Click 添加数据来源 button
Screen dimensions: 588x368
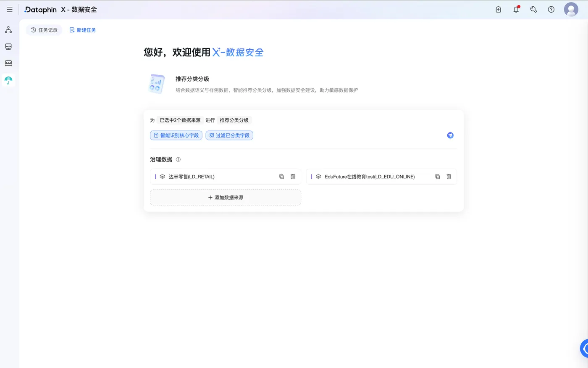click(226, 198)
